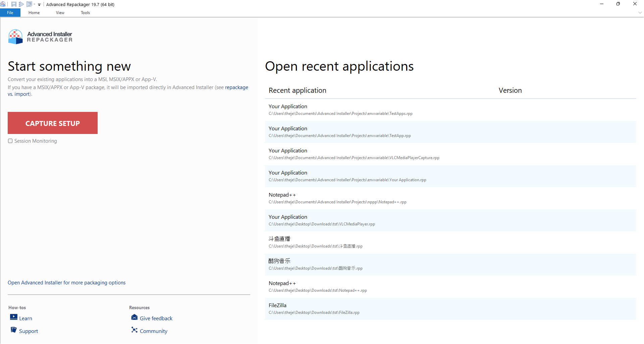Open recent project TestApps.rpp
The height and width of the screenshot is (344, 644).
pos(450,110)
